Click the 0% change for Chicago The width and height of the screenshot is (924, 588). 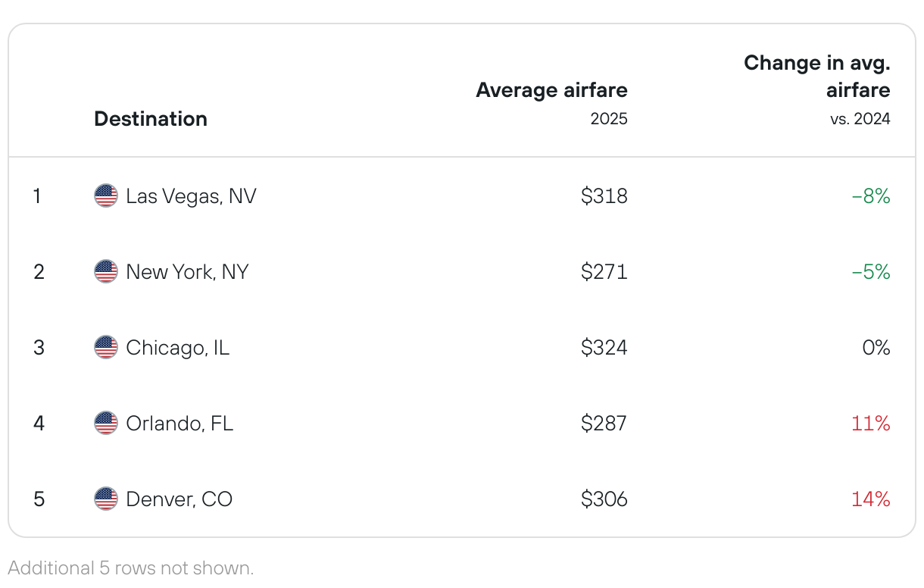click(876, 348)
